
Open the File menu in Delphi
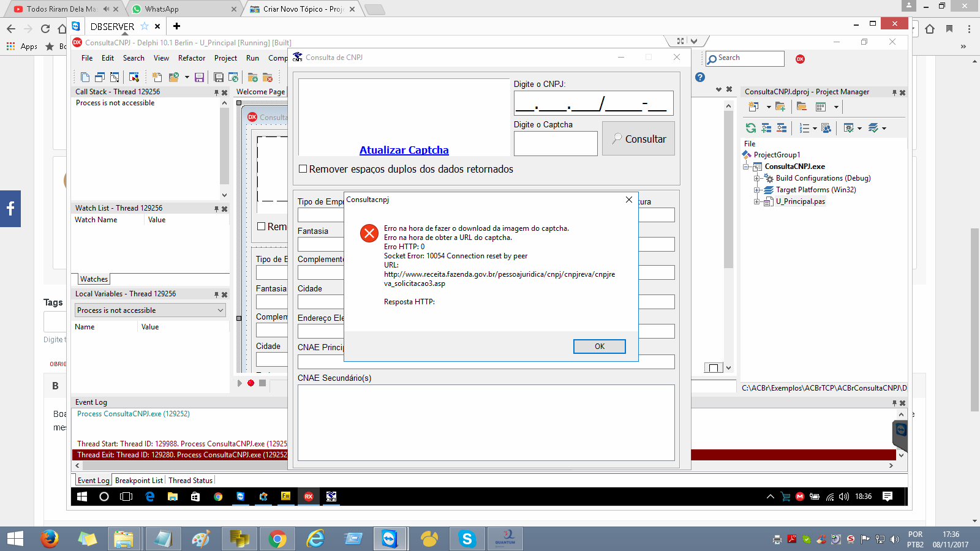[x=87, y=58]
